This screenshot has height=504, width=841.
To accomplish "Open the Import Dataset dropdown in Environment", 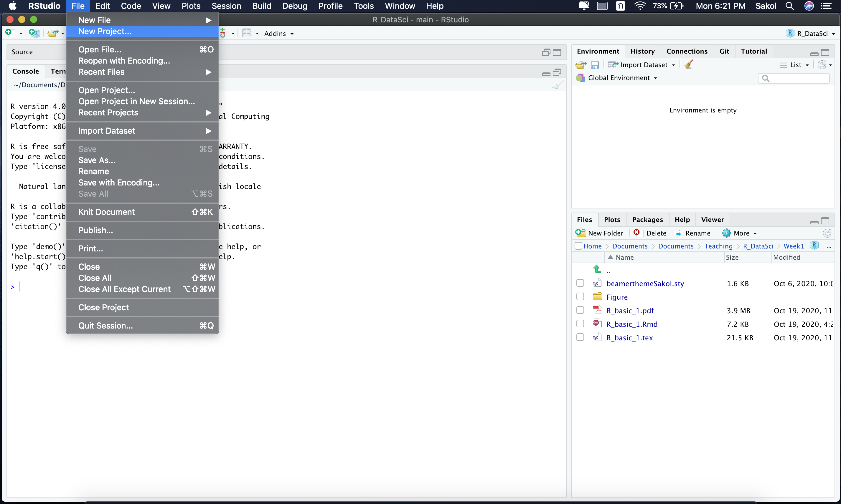I will (644, 65).
